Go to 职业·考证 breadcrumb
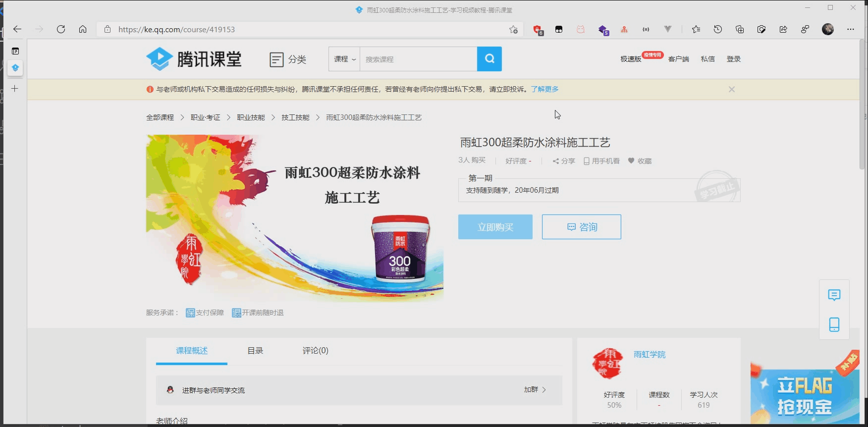 (205, 117)
